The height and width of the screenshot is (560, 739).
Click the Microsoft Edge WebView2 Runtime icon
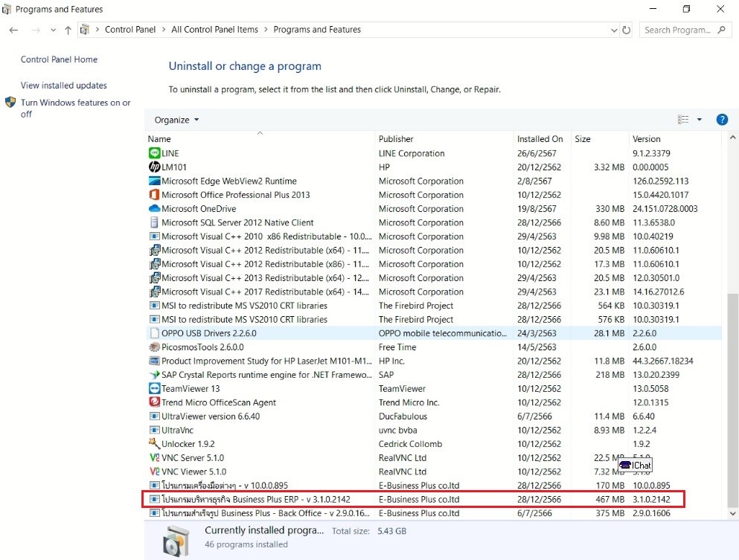pos(154,181)
